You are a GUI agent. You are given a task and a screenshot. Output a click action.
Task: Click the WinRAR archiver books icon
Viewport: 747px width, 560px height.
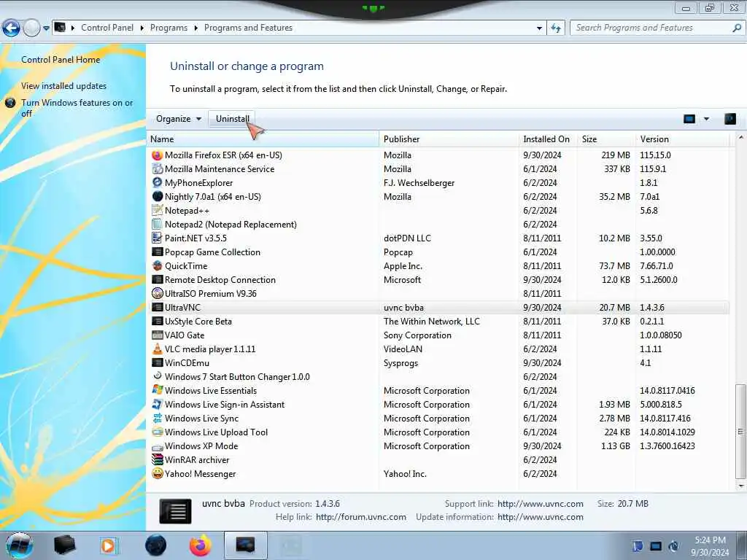coord(158,460)
